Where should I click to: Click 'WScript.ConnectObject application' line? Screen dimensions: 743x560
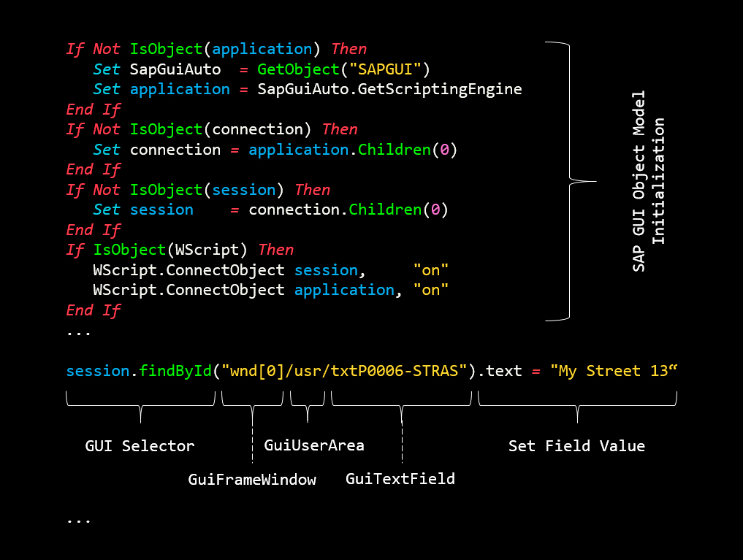270,290
